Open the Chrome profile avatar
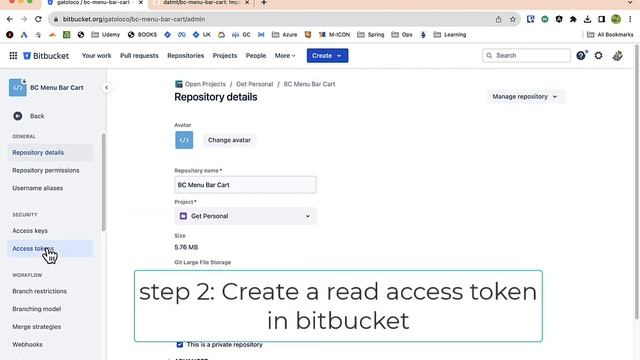 616,19
